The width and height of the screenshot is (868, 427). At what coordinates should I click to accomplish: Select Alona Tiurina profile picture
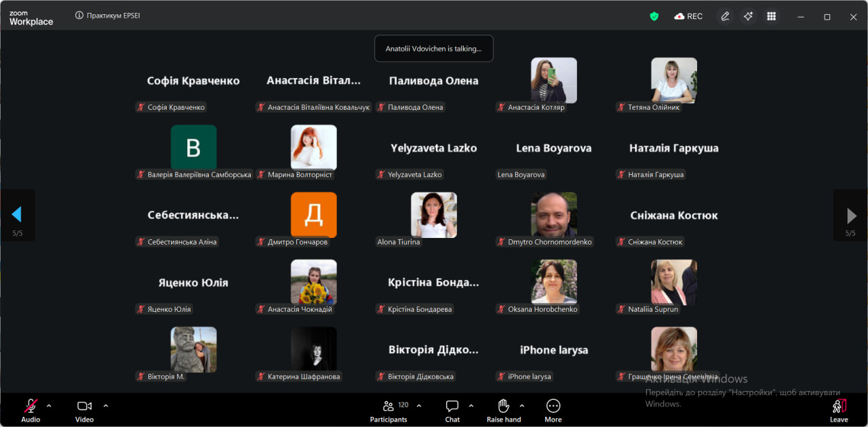[434, 215]
